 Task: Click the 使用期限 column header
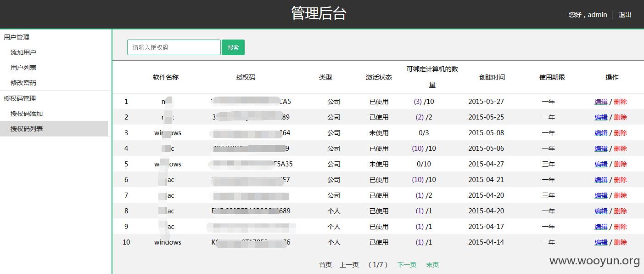[552, 77]
